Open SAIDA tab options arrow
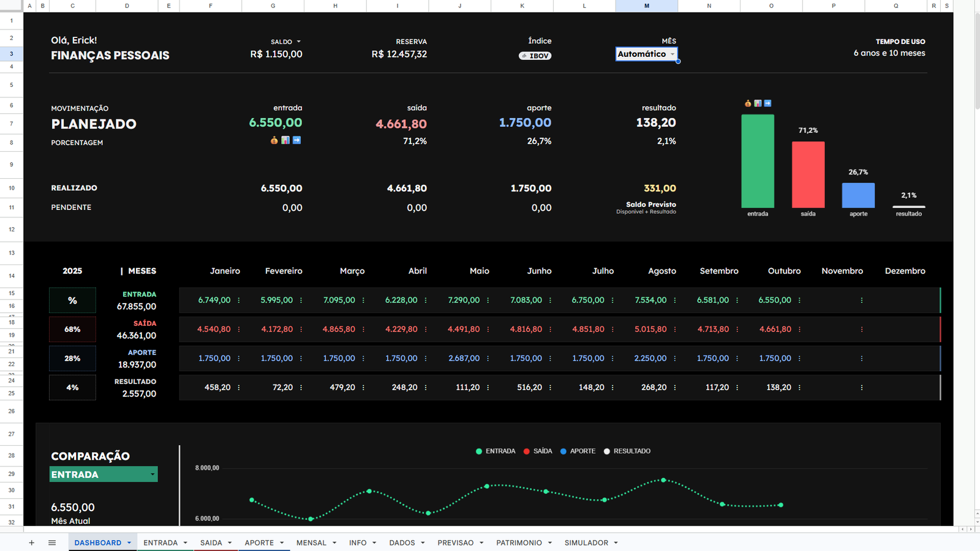The image size is (980, 551). (230, 543)
